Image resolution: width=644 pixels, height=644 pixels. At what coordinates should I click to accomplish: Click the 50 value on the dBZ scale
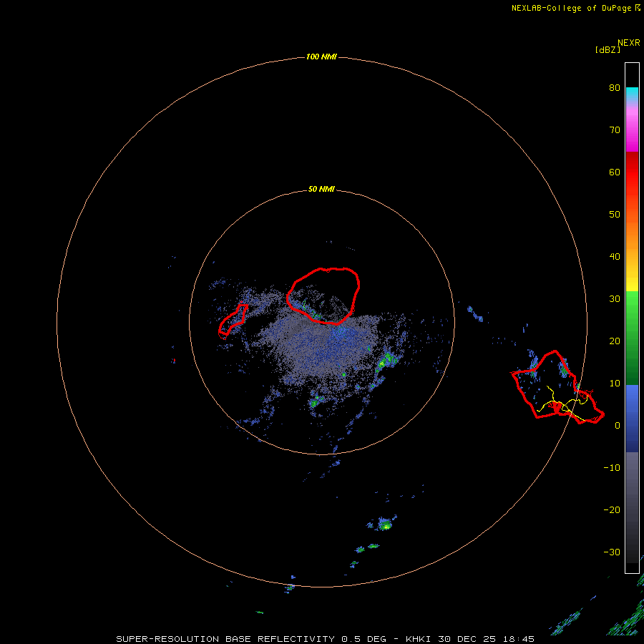[x=615, y=215]
